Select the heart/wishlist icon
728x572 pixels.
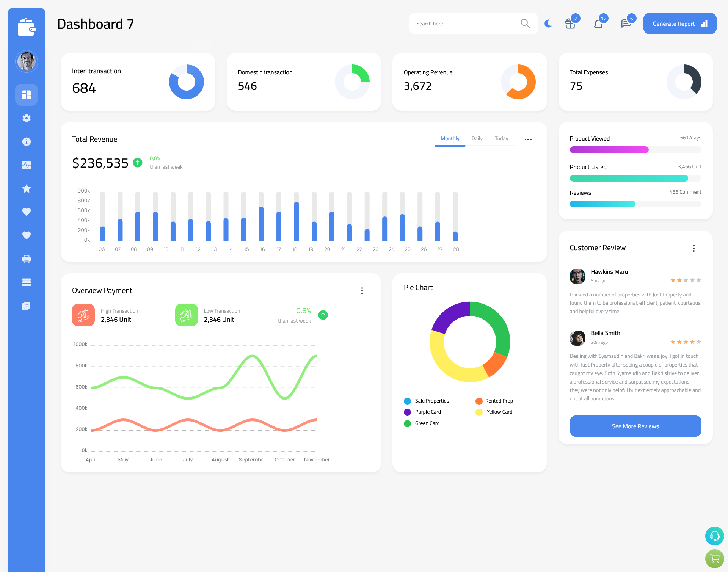point(26,212)
